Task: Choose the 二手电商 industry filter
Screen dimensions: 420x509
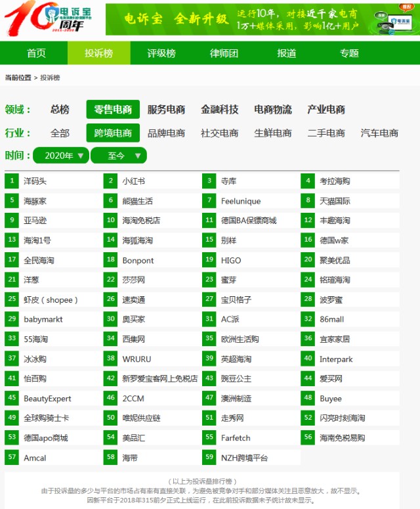Action: coord(326,133)
